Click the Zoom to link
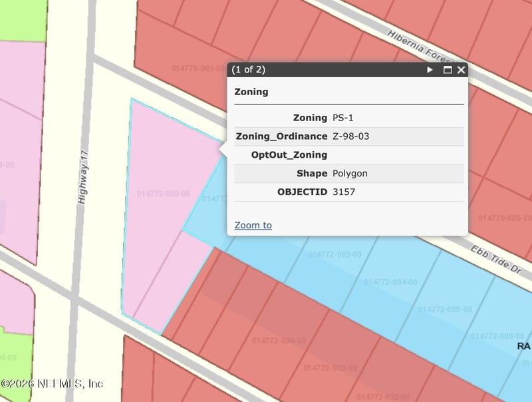Image resolution: width=532 pixels, height=402 pixels. (x=253, y=225)
